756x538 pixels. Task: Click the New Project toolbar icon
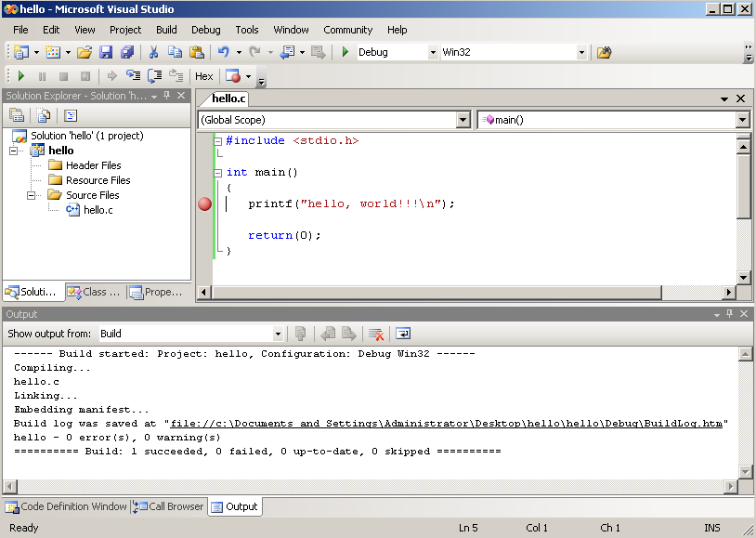(20, 52)
